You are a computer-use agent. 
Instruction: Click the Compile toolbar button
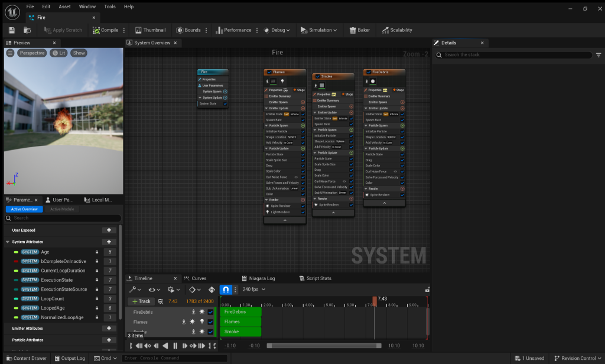(105, 30)
